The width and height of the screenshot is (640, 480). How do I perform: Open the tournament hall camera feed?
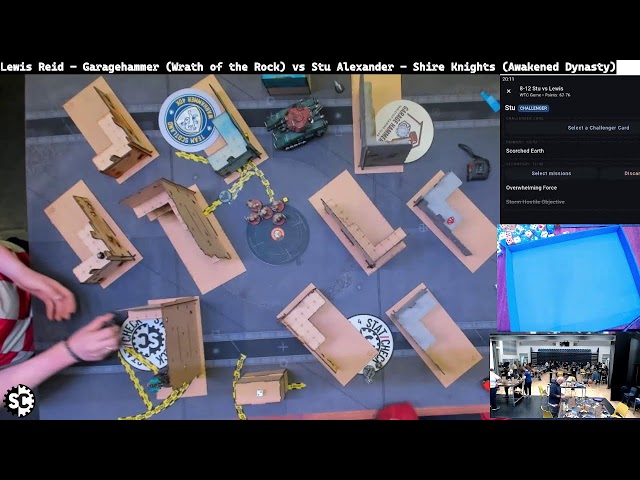point(564,375)
